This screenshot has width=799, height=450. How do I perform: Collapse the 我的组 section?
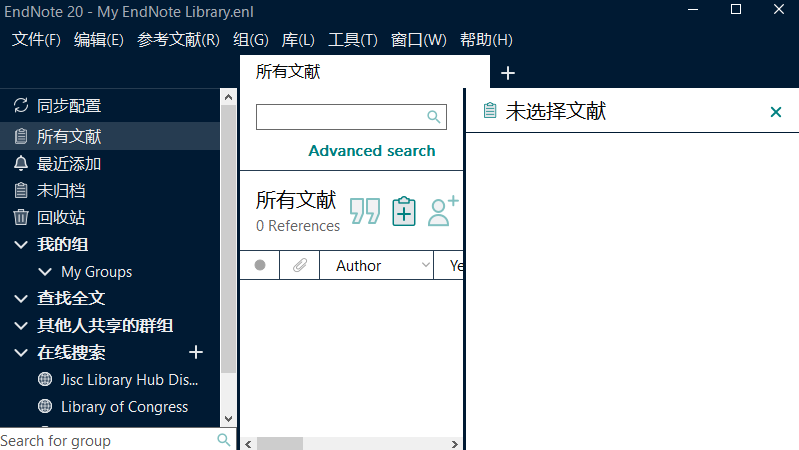click(21, 245)
